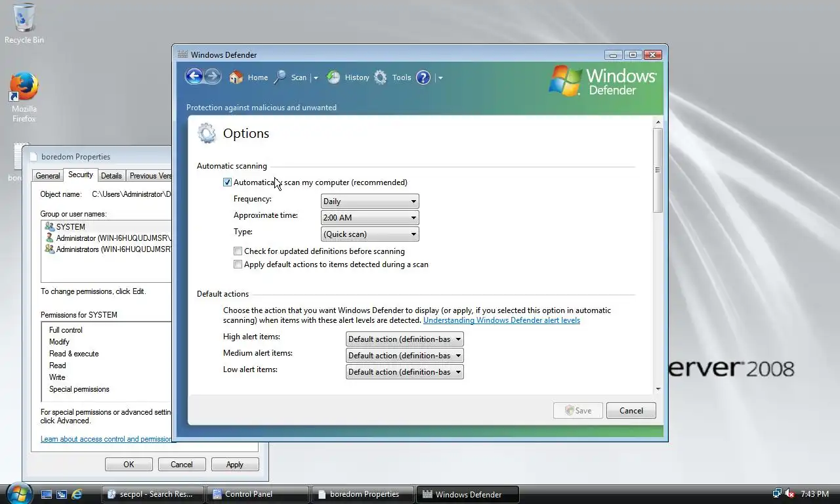
Task: Click Cancel in Defender options
Action: click(x=631, y=411)
